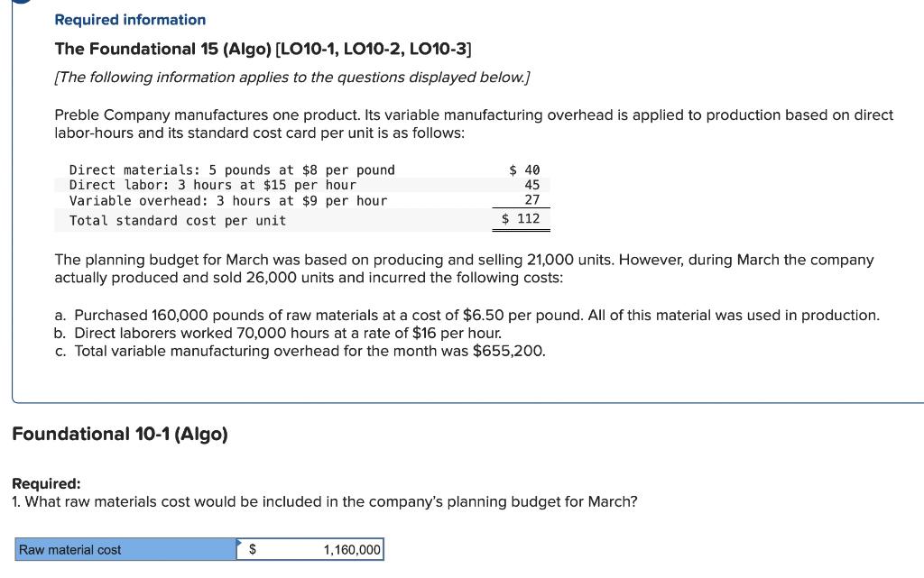Viewport: 924px width, 578px height.
Task: Select the dollar sign in the answer field
Action: click(x=254, y=548)
